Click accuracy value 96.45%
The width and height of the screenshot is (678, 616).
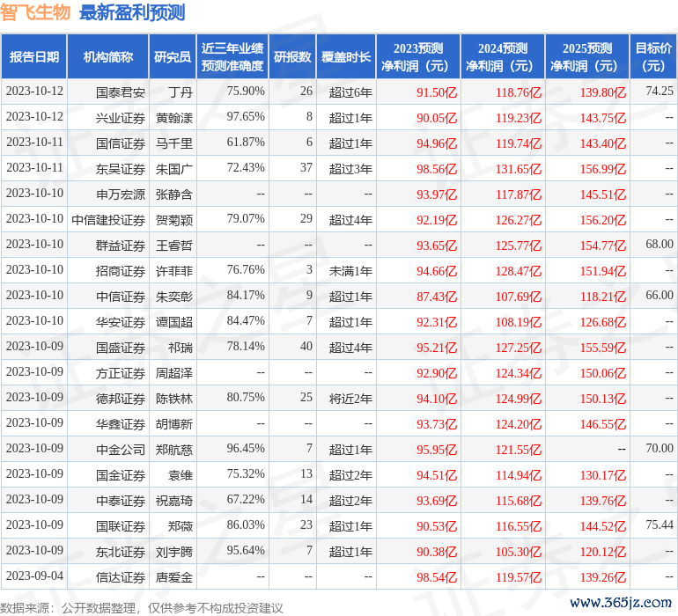click(246, 448)
